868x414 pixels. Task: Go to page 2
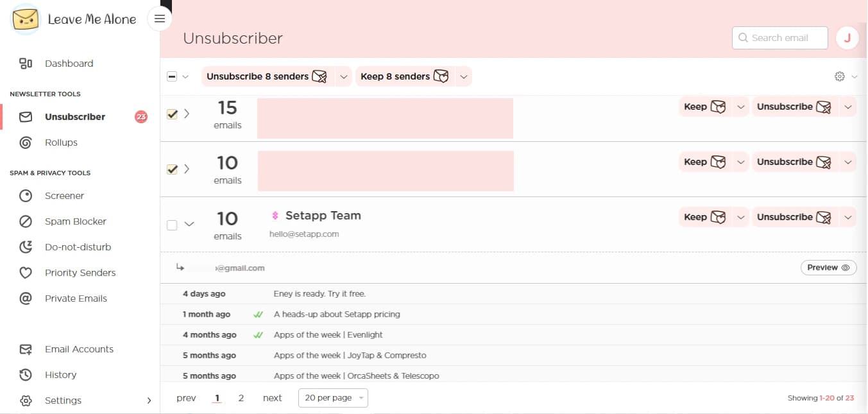tap(241, 398)
